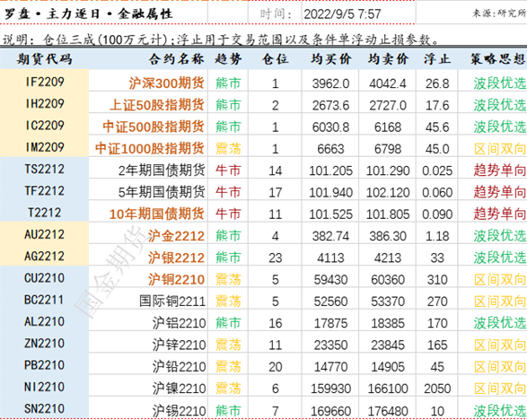Viewport: 527px width, 420px height.
Task: Select the NI2210 code cell
Action: 44,387
